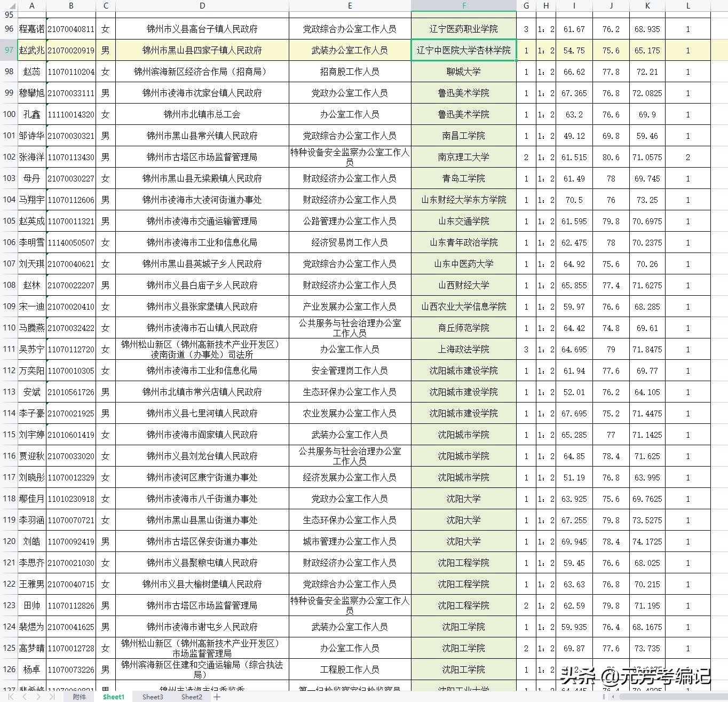728x702 pixels.
Task: Switch to the Sheet2 tab
Action: tap(192, 697)
